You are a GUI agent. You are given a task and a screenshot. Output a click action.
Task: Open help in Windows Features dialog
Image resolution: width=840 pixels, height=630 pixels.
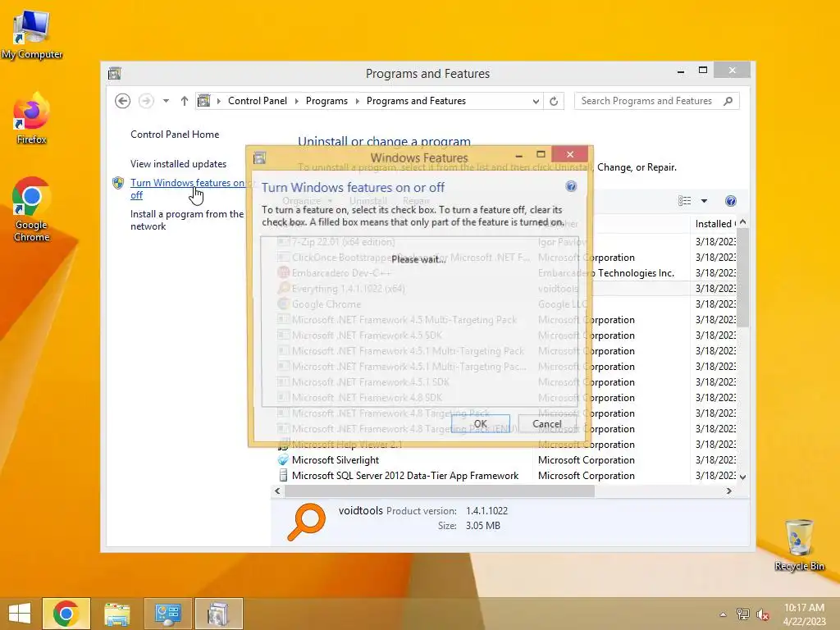[571, 186]
